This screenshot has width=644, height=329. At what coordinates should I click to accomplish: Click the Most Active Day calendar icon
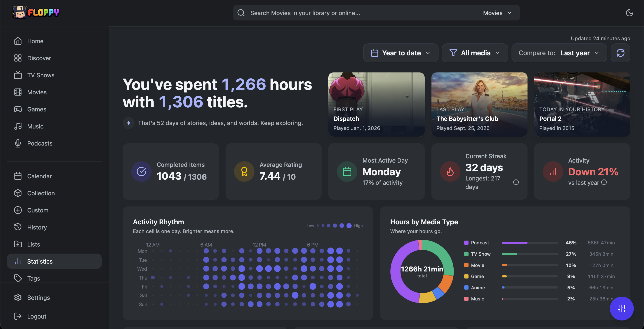click(x=347, y=171)
